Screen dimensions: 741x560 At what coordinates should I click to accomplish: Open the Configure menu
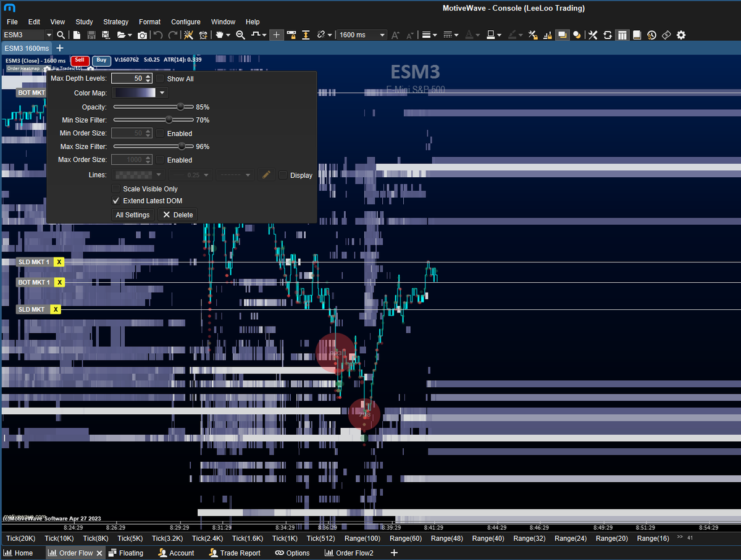tap(186, 22)
